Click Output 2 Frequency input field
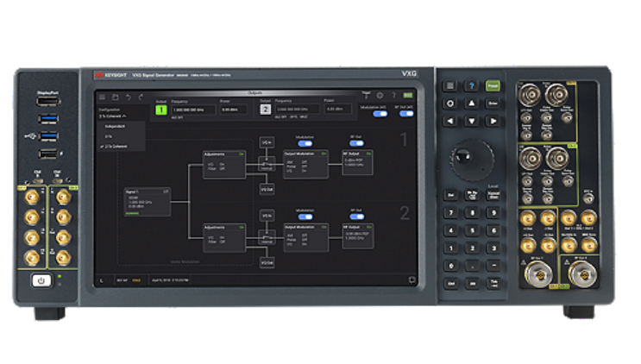This screenshot has height=364, width=641. click(297, 109)
